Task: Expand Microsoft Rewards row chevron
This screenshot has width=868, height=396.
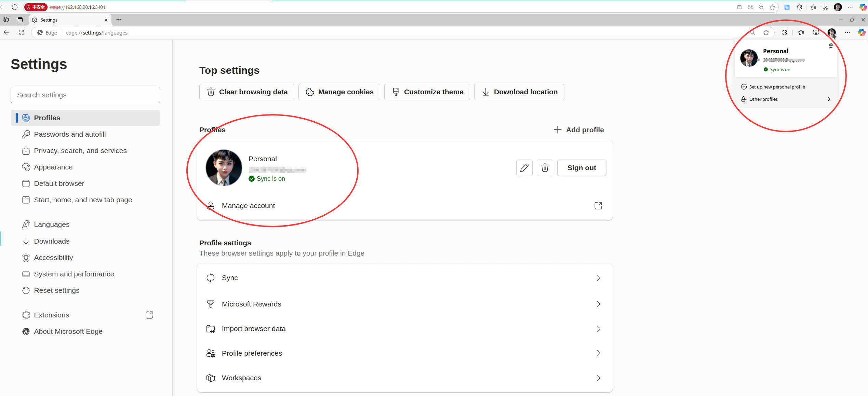Action: (598, 304)
